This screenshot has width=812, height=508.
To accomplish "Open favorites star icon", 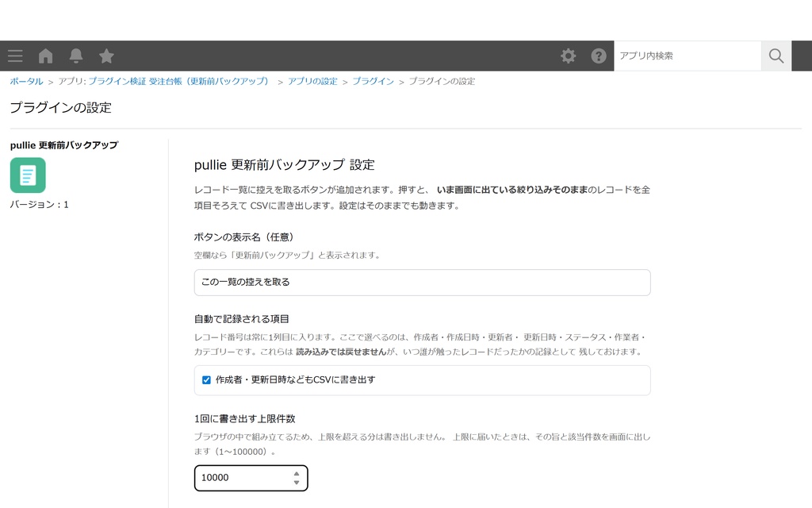I will [106, 56].
